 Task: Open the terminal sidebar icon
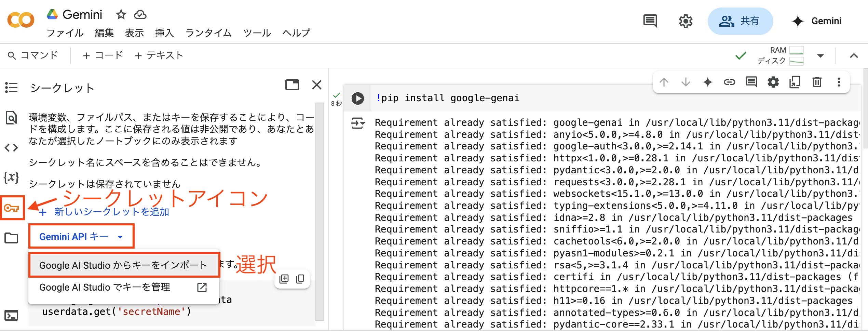click(x=11, y=315)
